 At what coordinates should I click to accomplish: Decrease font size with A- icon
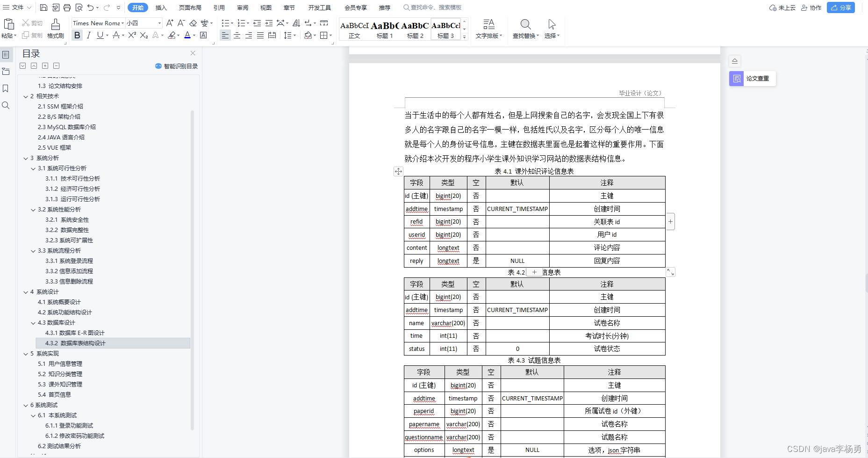click(x=181, y=23)
